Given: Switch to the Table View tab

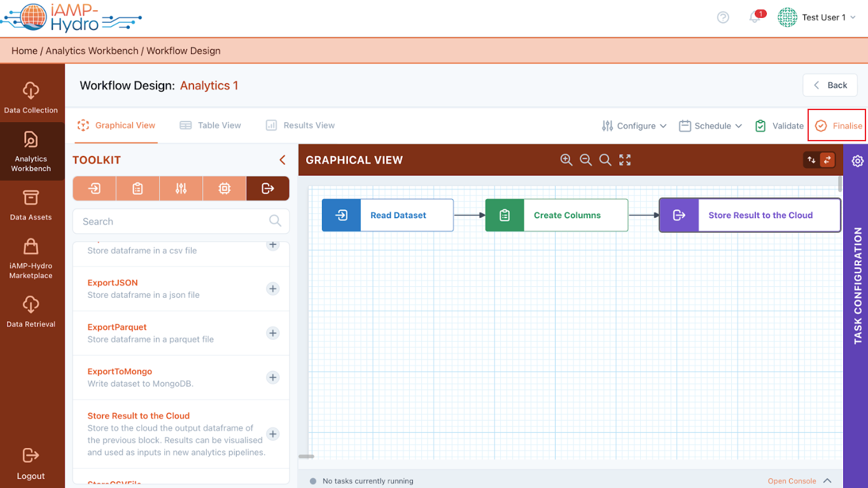Looking at the screenshot, I should [x=211, y=125].
